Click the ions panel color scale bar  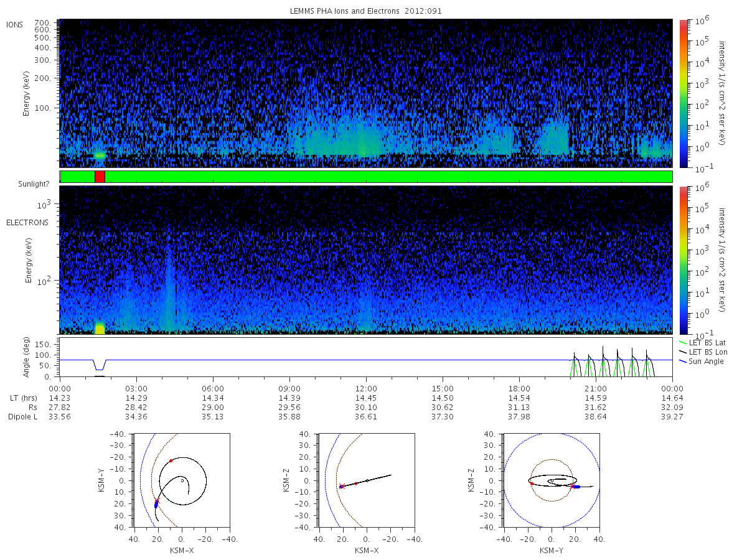click(x=684, y=93)
